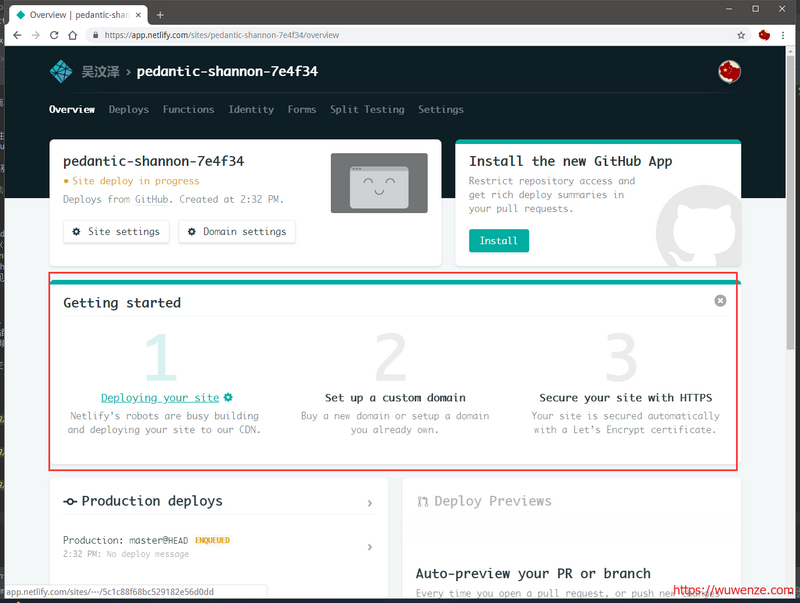The image size is (800, 603).
Task: Close the Overview browser tab
Action: (138, 15)
